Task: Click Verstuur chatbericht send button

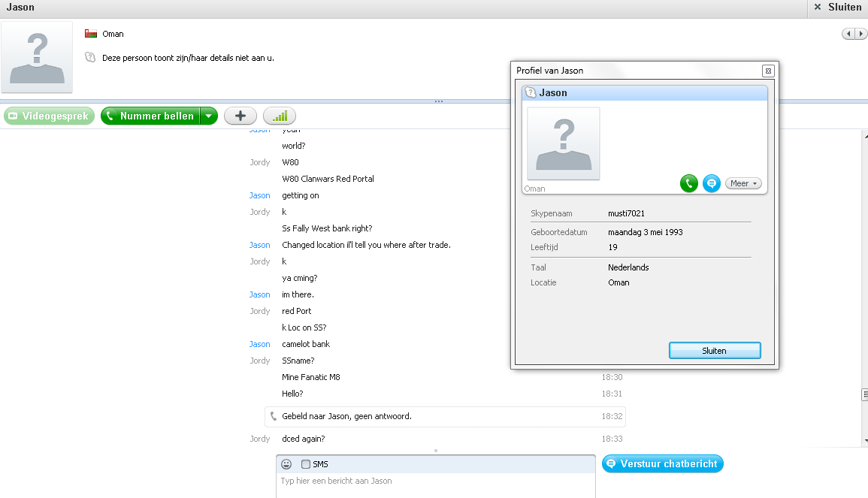Action: click(663, 463)
